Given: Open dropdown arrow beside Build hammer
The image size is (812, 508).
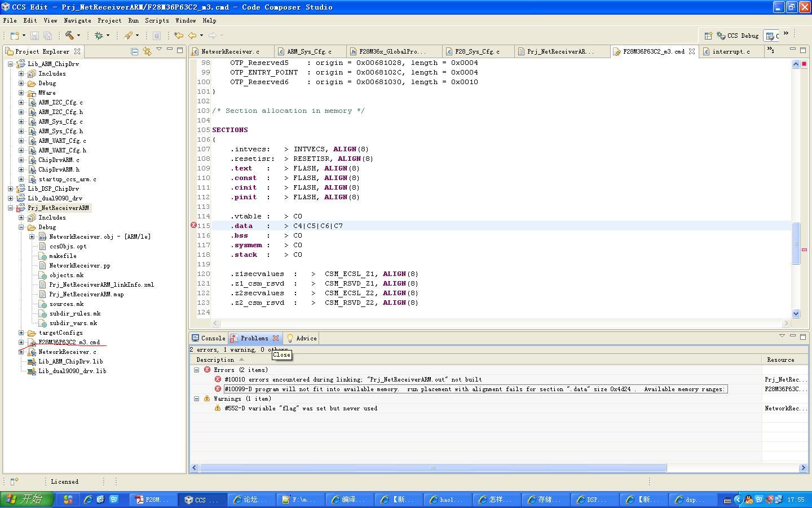Looking at the screenshot, I should (78, 36).
